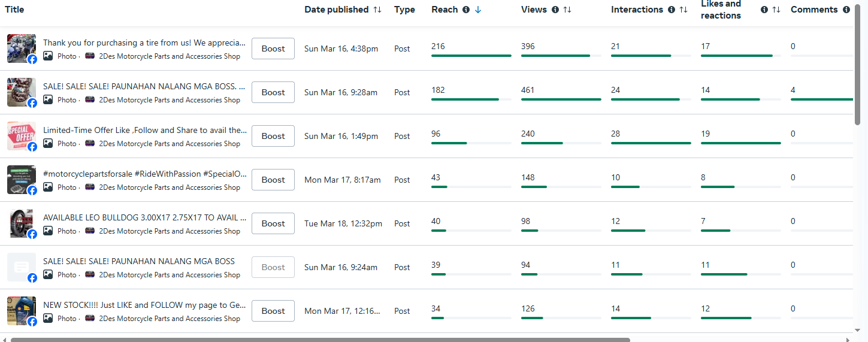Image resolution: width=868 pixels, height=342 pixels.
Task: Sort by Interactions using arrows icon
Action: click(x=683, y=10)
